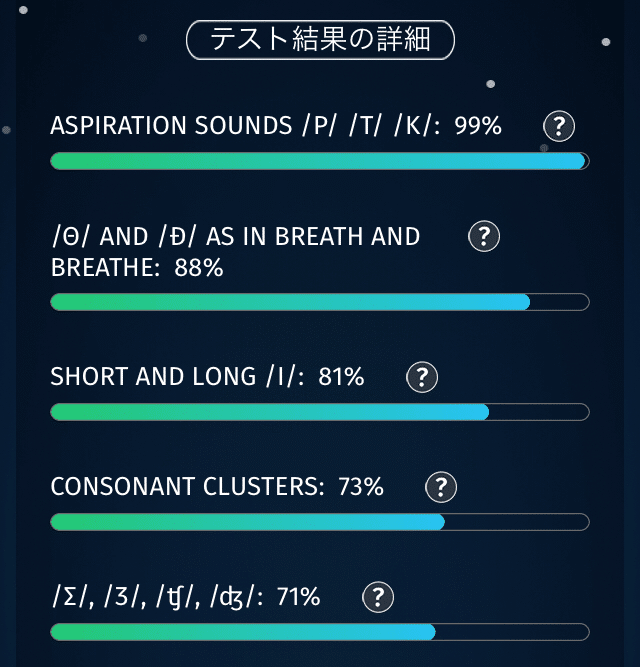
Task: Click empty remainder of Consonant Clusters bar
Action: (516, 522)
